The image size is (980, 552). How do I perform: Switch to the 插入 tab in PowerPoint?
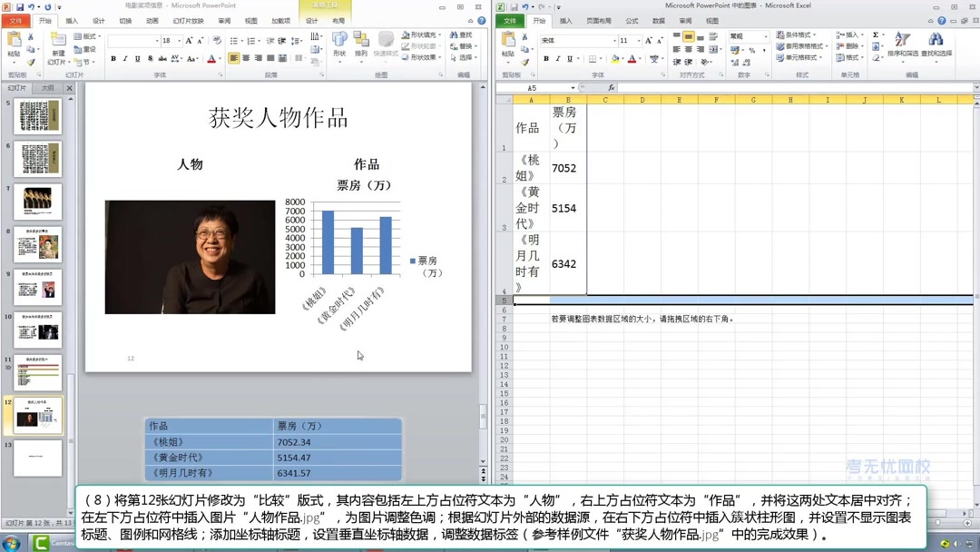pos(73,23)
